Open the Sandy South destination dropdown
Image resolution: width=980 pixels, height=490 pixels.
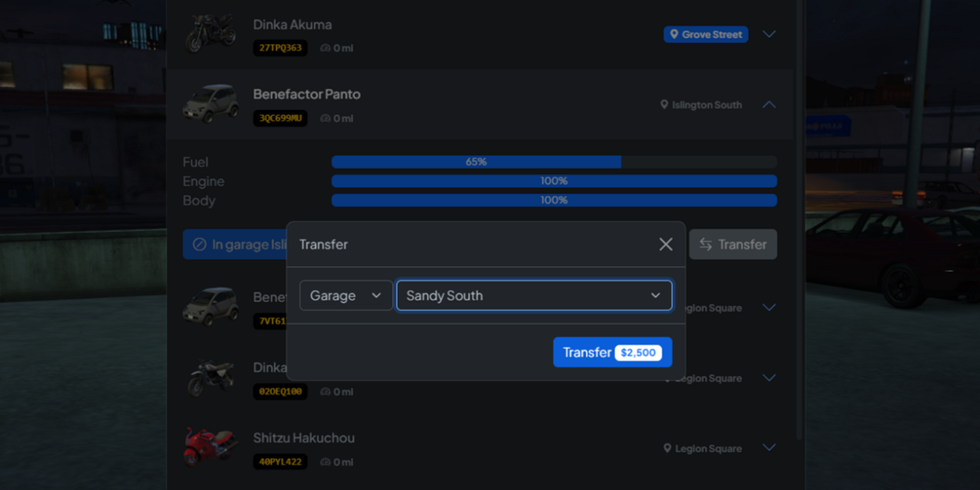(x=534, y=296)
